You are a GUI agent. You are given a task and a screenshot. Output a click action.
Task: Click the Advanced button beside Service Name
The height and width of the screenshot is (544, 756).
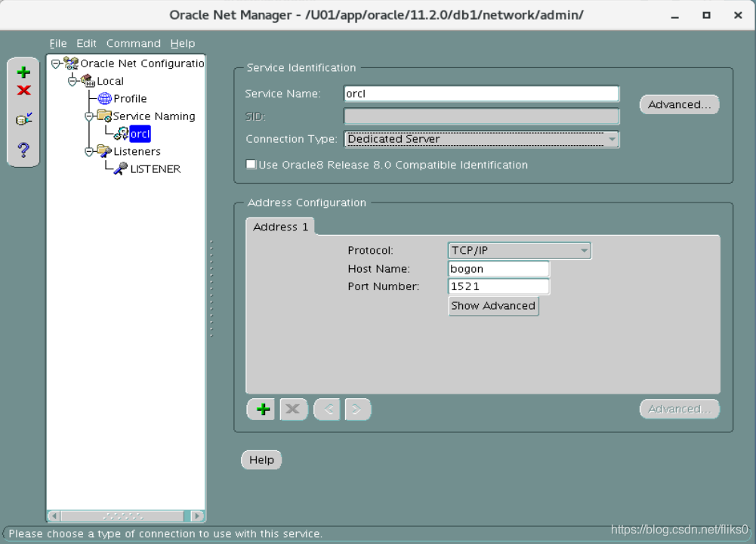679,105
